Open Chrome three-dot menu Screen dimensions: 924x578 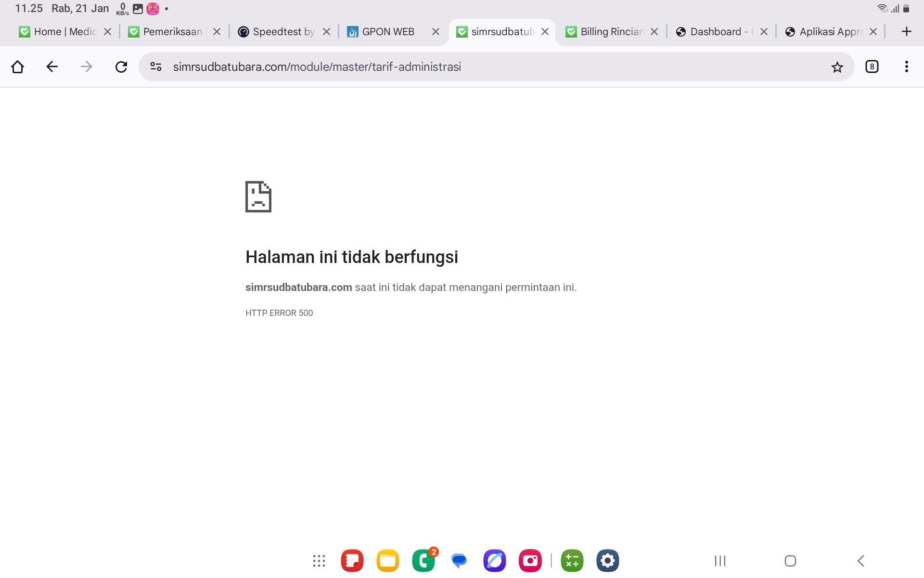[x=907, y=66]
